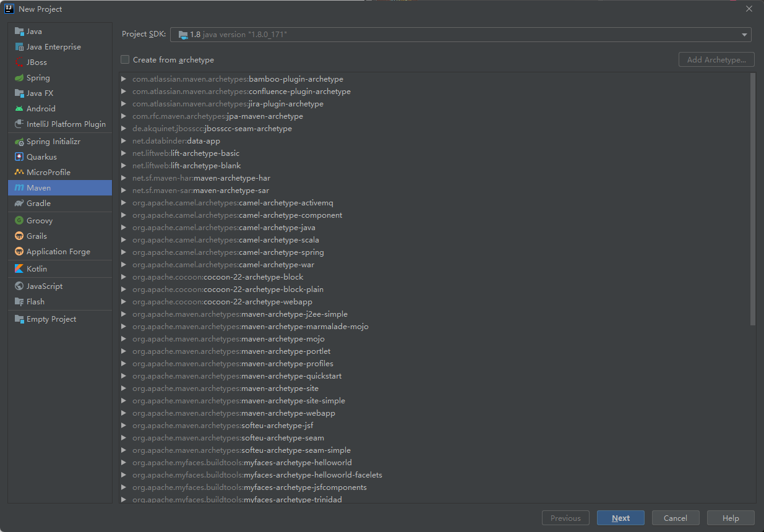Click the IntelliJ logo in title bar
The image size is (764, 532).
[x=9, y=9]
